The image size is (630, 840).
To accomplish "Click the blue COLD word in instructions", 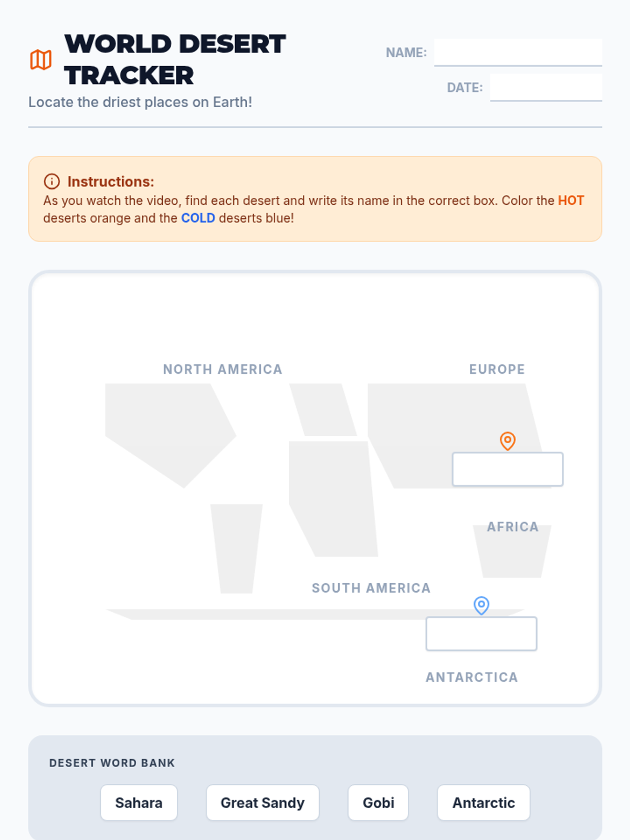I will pyautogui.click(x=198, y=218).
